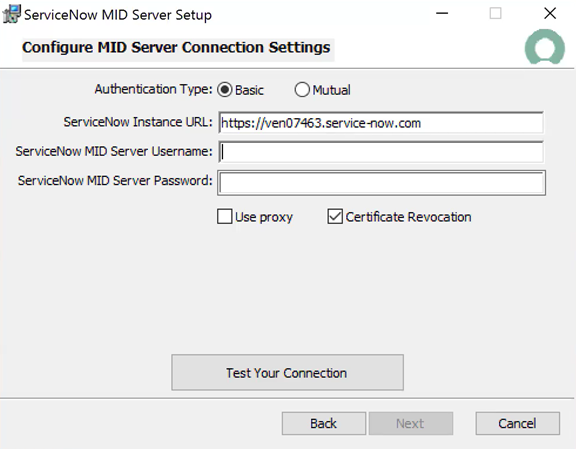Screen dimensions: 576x449
Task: Maximize the setup window
Action: point(496,14)
